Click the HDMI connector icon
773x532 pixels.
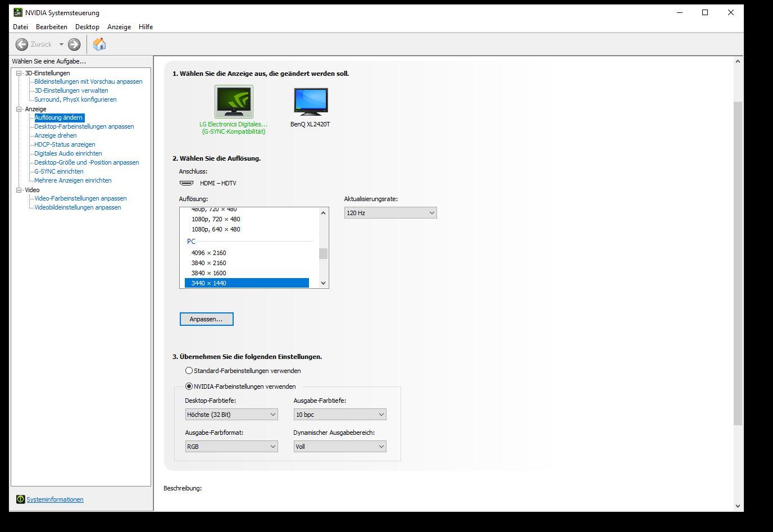click(187, 183)
